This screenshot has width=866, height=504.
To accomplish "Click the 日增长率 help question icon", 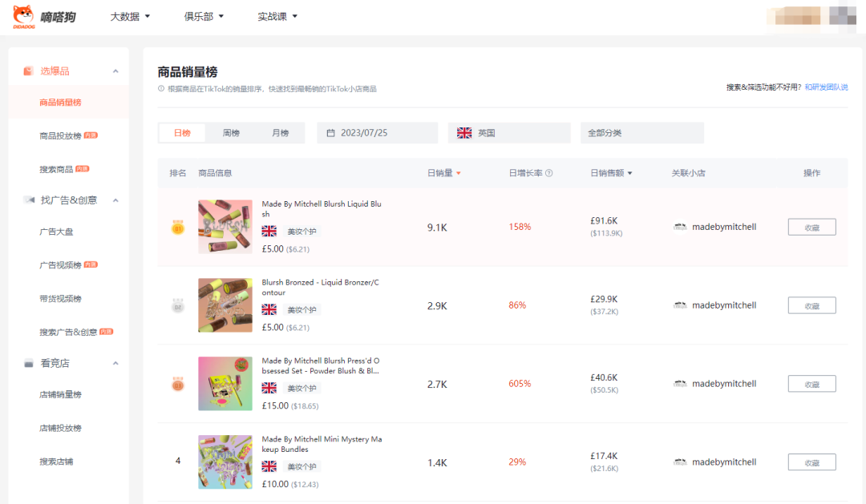I will click(549, 173).
